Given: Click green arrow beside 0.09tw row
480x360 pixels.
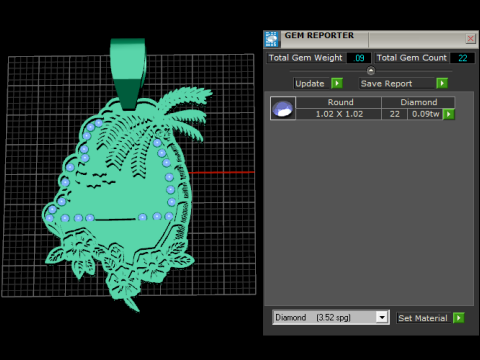Looking at the screenshot, I should (x=449, y=114).
